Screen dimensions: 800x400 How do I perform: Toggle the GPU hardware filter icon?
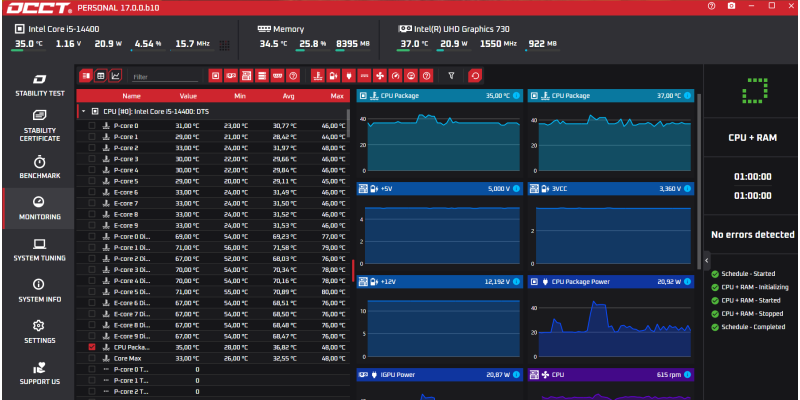[231, 76]
